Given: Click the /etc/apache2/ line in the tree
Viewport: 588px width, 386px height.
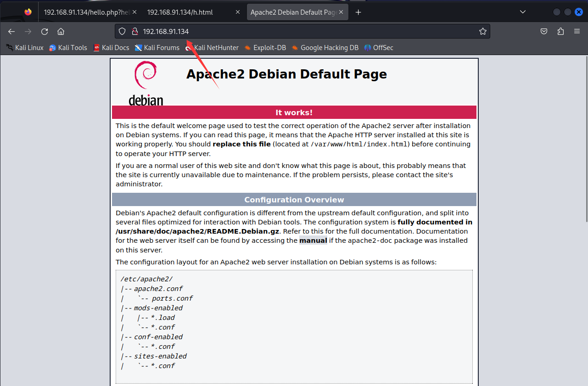Looking at the screenshot, I should coord(146,279).
